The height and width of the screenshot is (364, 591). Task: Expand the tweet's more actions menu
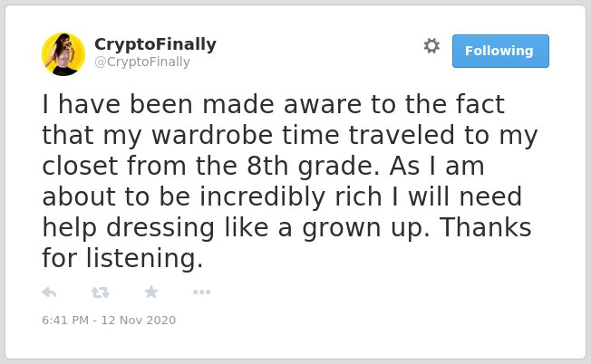click(201, 292)
